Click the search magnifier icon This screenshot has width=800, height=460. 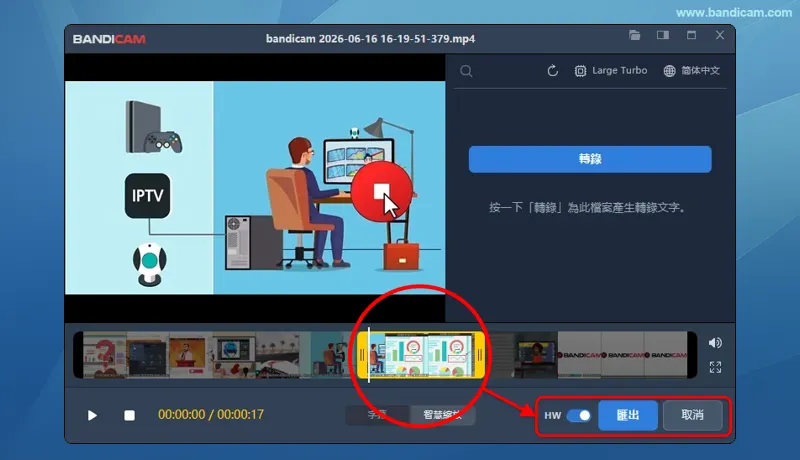point(466,71)
